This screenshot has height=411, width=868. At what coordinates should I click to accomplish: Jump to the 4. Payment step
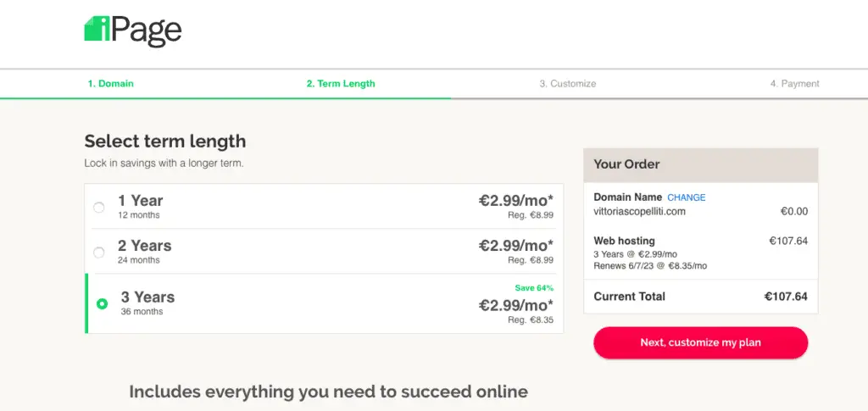coord(794,84)
